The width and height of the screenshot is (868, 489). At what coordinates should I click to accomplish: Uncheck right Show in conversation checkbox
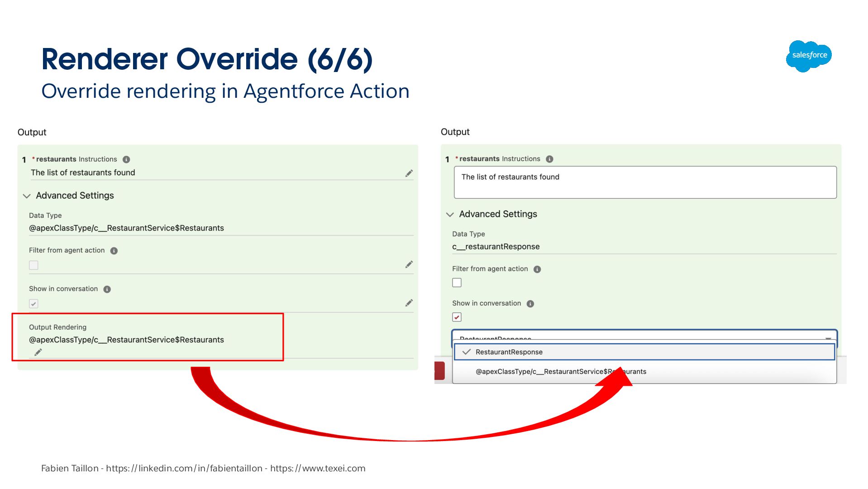click(457, 317)
